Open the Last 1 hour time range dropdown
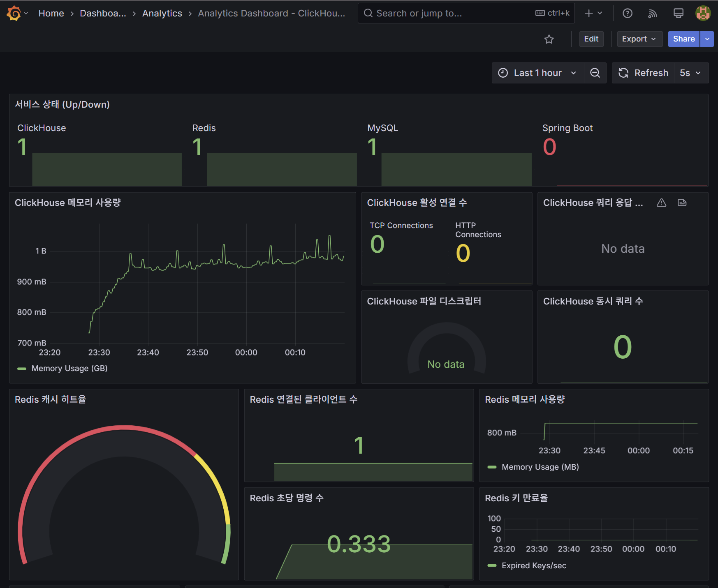Viewport: 718px width, 588px height. coord(537,73)
